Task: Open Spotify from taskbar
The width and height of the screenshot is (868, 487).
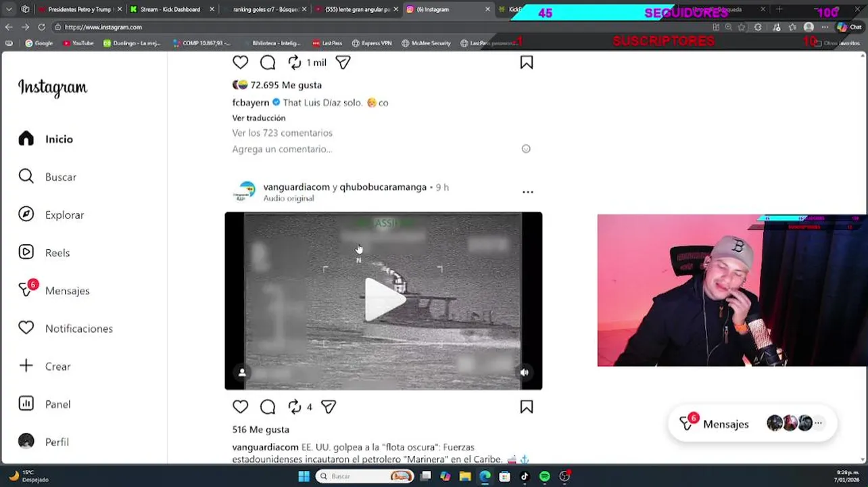Action: tap(545, 476)
